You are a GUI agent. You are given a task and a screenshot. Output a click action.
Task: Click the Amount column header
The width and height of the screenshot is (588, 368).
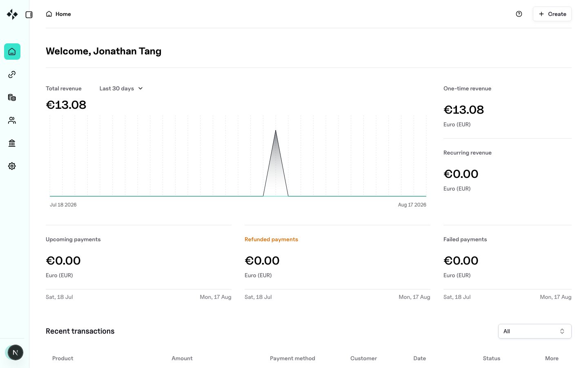tap(182, 359)
